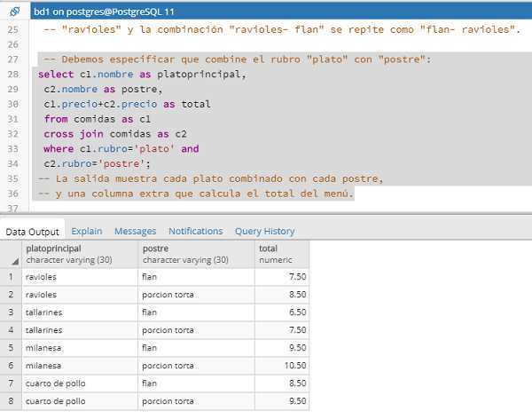Open the Data Output tab
Image resolution: width=532 pixels, height=419 pixels.
32,232
